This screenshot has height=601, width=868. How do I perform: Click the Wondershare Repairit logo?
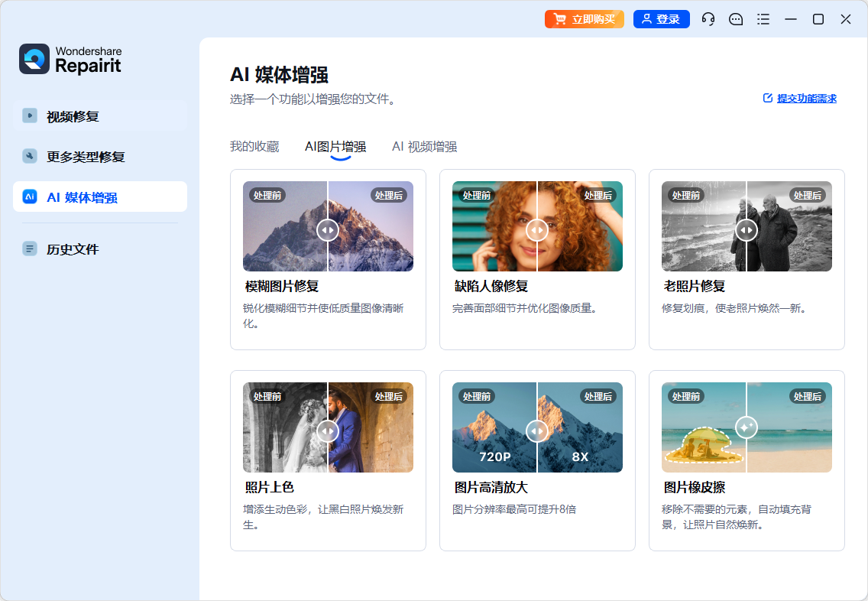tap(34, 59)
